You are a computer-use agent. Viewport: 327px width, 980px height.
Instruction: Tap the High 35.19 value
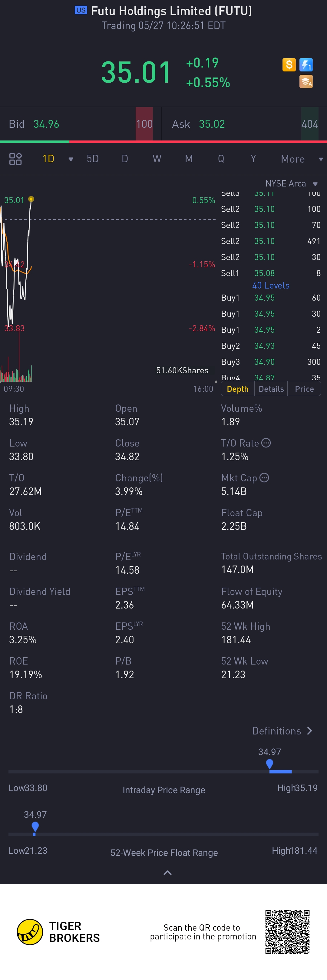(x=21, y=422)
